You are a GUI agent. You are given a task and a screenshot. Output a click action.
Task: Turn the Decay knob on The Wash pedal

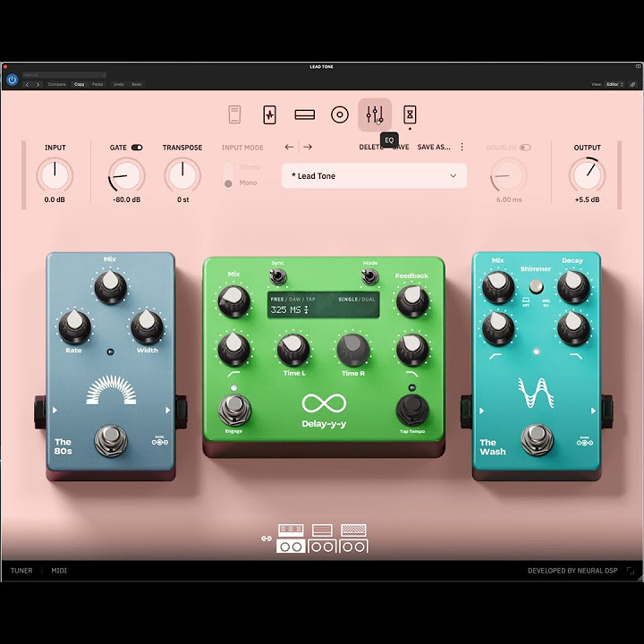pyautogui.click(x=573, y=287)
